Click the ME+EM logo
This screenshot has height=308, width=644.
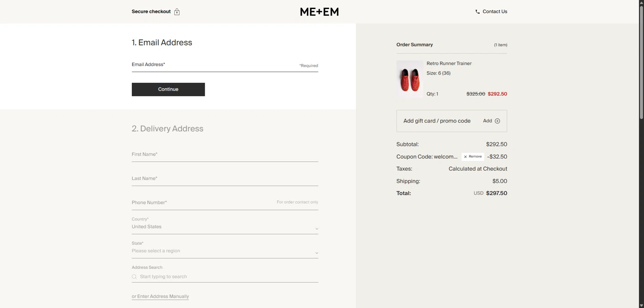(x=319, y=12)
